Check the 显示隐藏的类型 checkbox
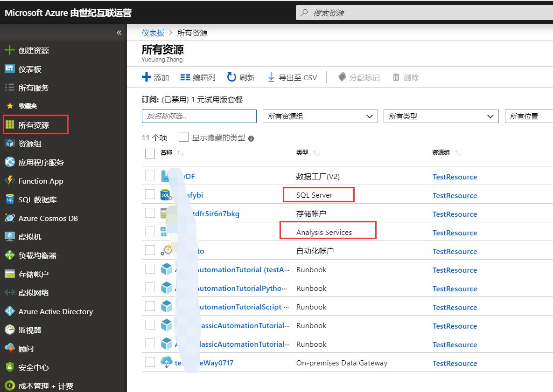The height and width of the screenshot is (392, 553). click(183, 137)
